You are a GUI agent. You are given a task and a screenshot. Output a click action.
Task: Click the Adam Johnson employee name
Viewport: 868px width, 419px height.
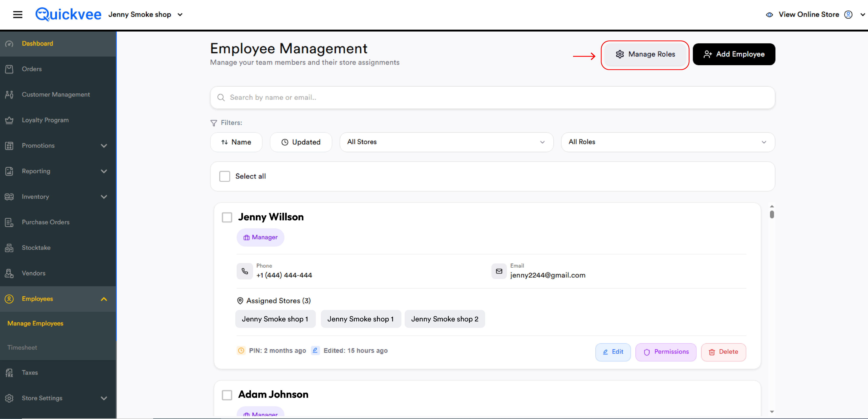273,394
